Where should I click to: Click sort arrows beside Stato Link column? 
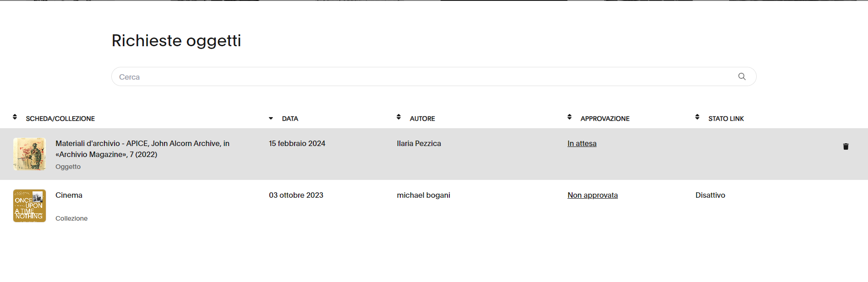pos(697,117)
